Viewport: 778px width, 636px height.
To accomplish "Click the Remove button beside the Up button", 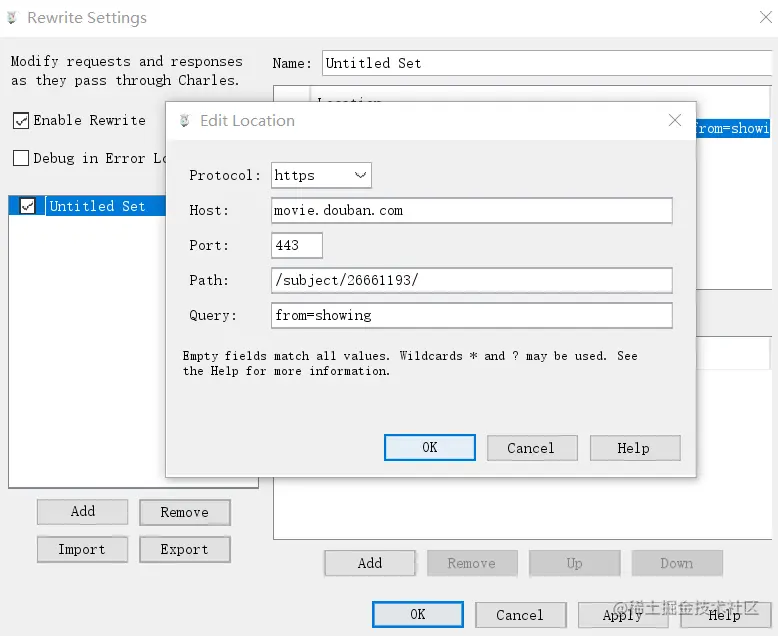I will [472, 563].
